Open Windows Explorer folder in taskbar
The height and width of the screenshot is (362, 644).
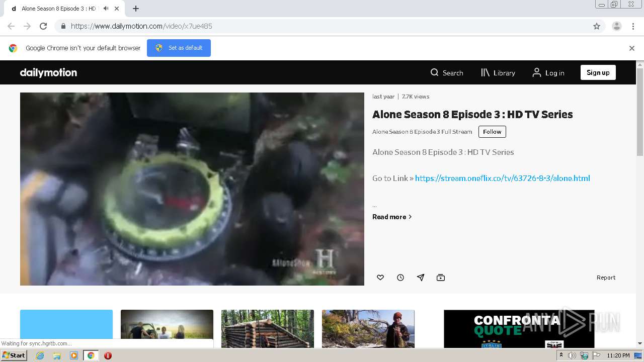[x=57, y=355]
